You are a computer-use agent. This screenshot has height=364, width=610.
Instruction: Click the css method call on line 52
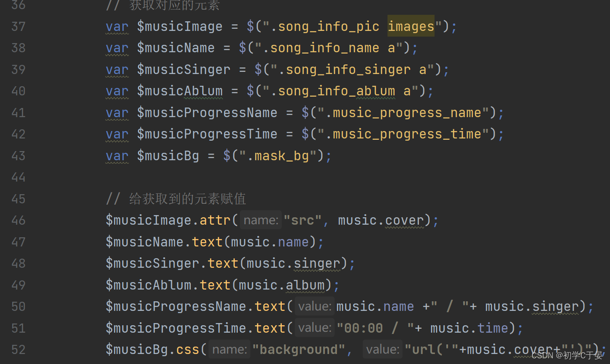[188, 350]
